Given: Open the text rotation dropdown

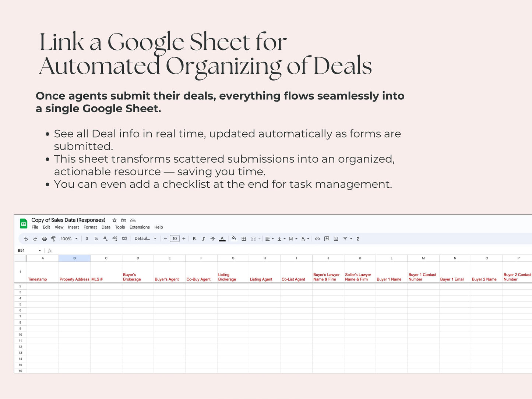Looking at the screenshot, I should (305, 239).
